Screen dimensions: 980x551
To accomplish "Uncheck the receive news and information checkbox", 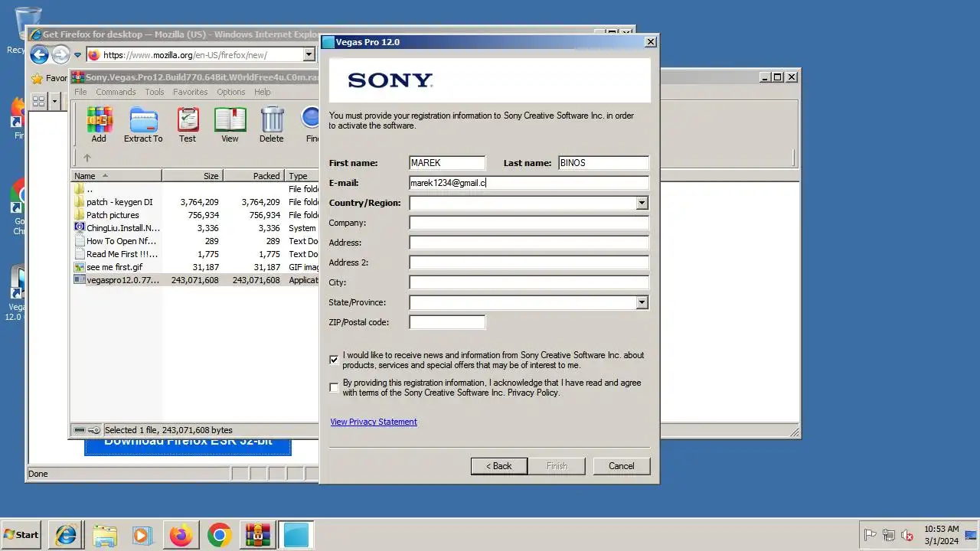I will coord(334,360).
